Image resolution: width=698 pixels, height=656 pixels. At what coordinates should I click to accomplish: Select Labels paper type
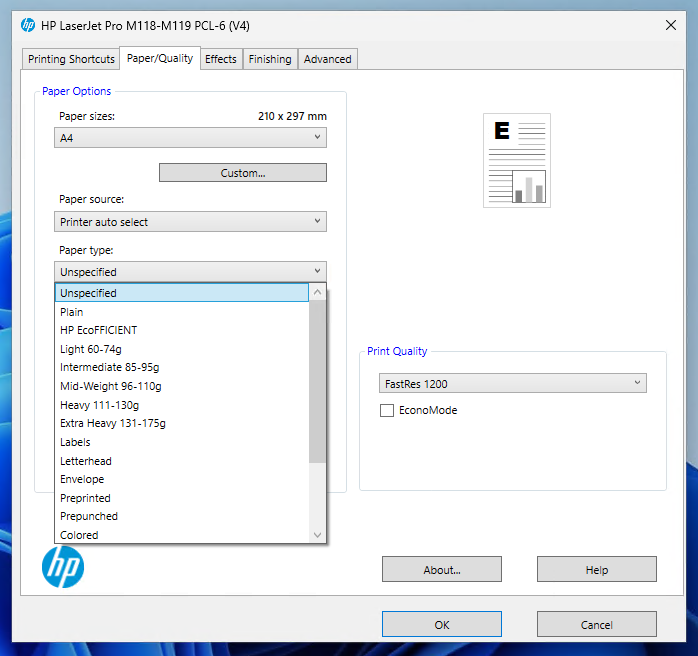tap(182, 442)
